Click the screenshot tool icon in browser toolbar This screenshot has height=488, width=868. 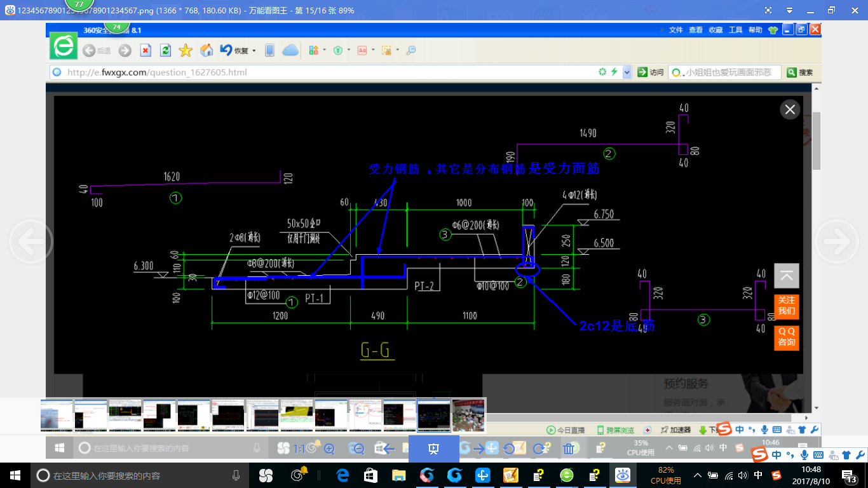point(386,50)
